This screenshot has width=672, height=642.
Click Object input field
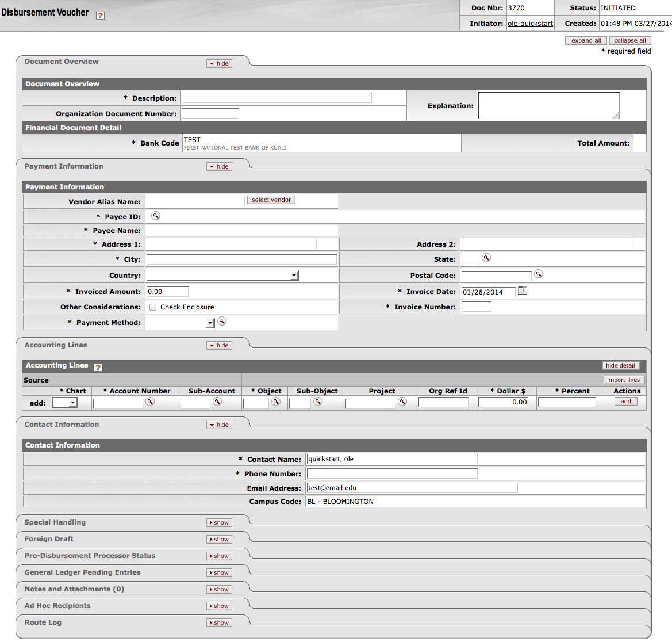pos(256,403)
